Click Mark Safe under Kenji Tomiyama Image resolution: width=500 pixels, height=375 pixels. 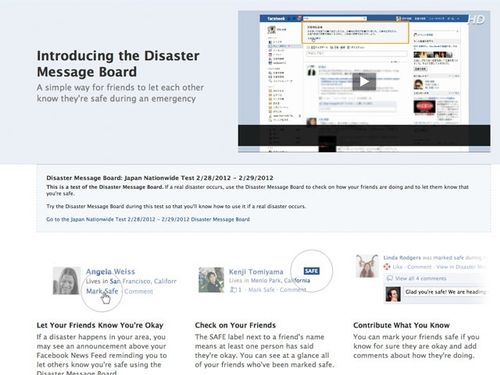tap(262, 290)
